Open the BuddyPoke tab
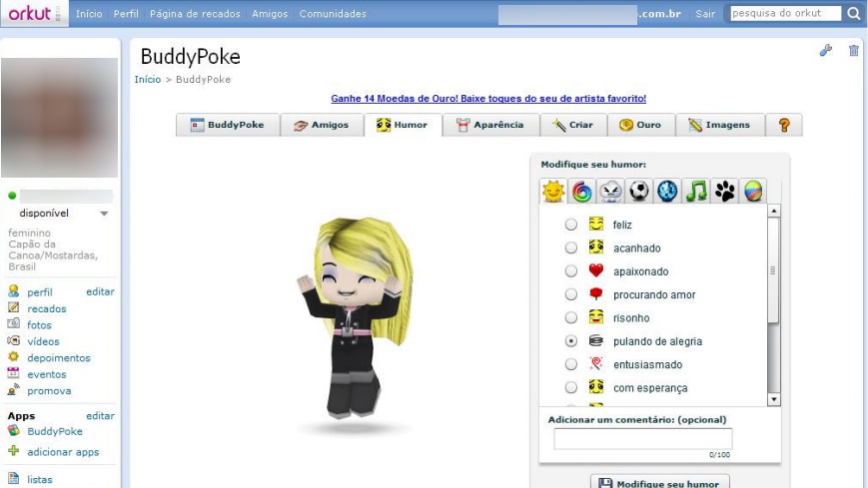Screen dimensions: 868x488 click(x=228, y=125)
